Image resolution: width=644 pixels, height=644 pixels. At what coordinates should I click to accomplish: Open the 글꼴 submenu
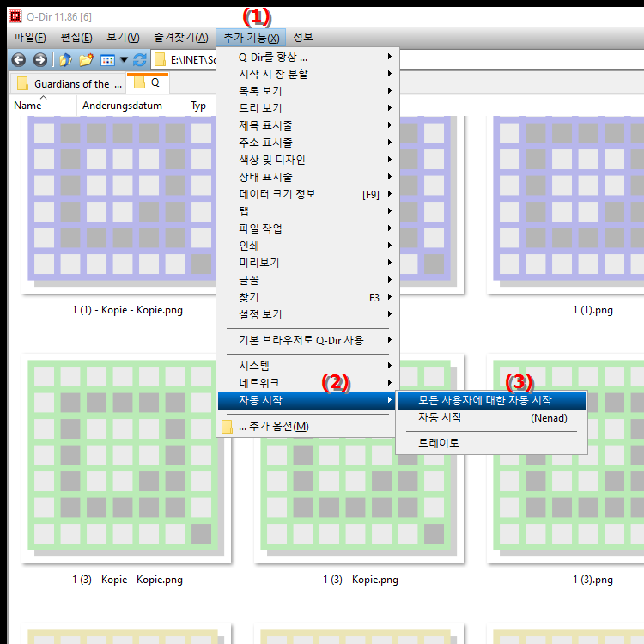(x=307, y=280)
